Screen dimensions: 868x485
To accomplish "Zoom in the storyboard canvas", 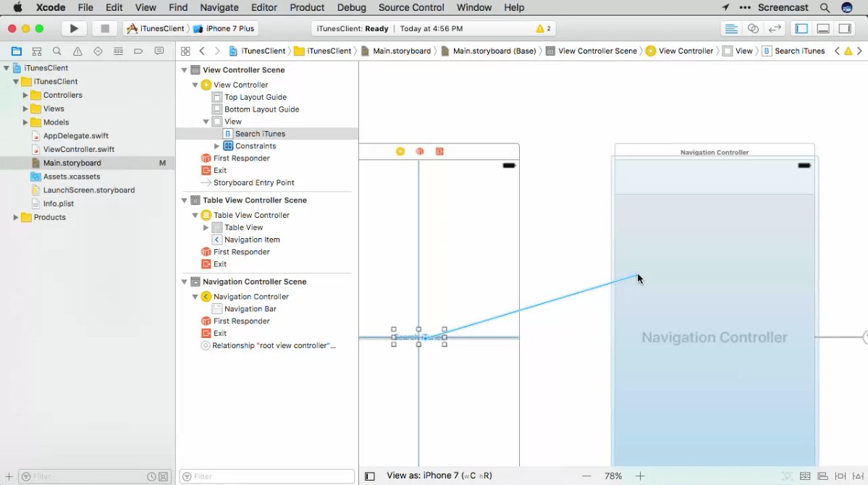I will (x=640, y=476).
